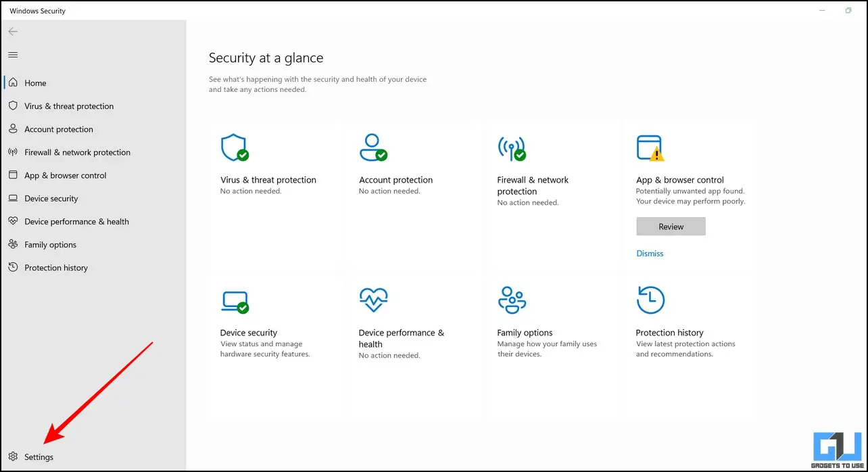This screenshot has height=472, width=868.
Task: Toggle the hamburger navigation menu
Action: (13, 55)
